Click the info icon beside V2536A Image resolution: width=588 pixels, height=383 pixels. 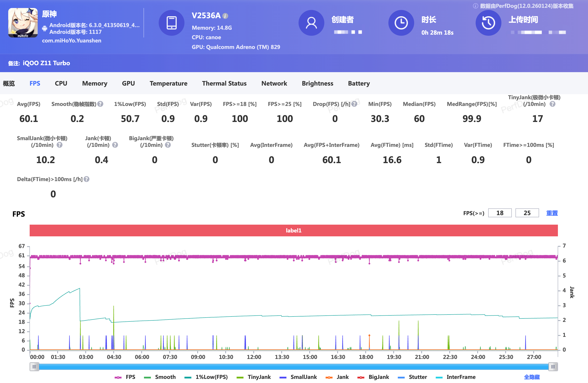(x=225, y=16)
